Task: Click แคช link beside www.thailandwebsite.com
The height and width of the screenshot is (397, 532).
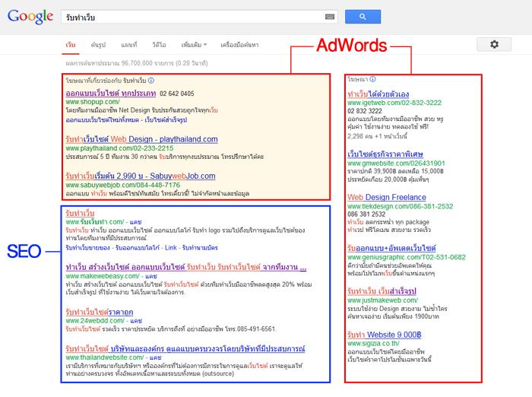Action: 155,357
